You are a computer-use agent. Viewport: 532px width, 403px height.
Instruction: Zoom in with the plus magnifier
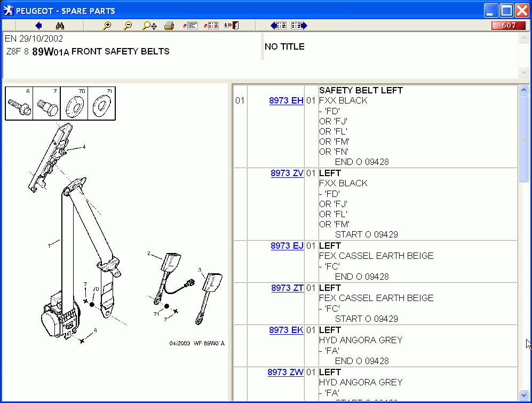pos(107,26)
